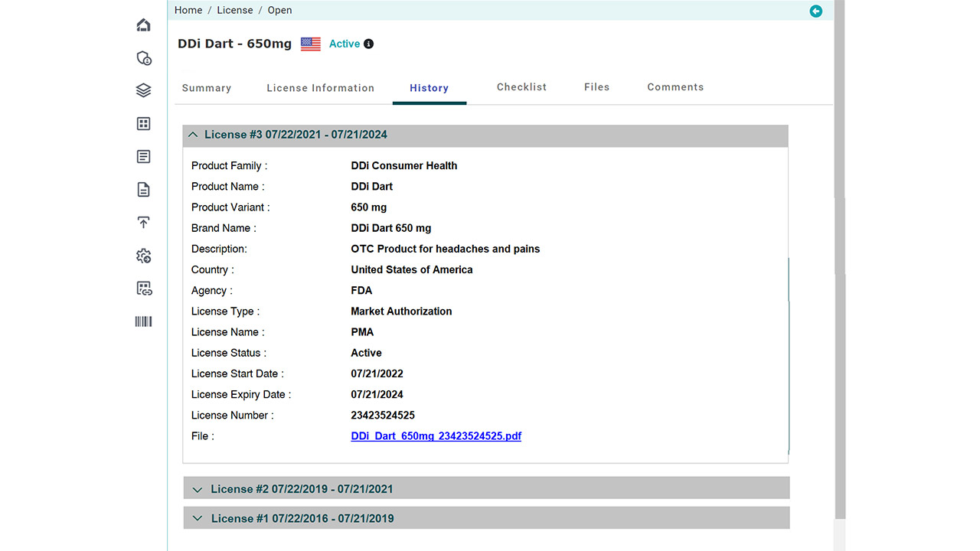Screen dimensions: 980x551
Task: Open the License Information tab
Action: pyautogui.click(x=320, y=88)
